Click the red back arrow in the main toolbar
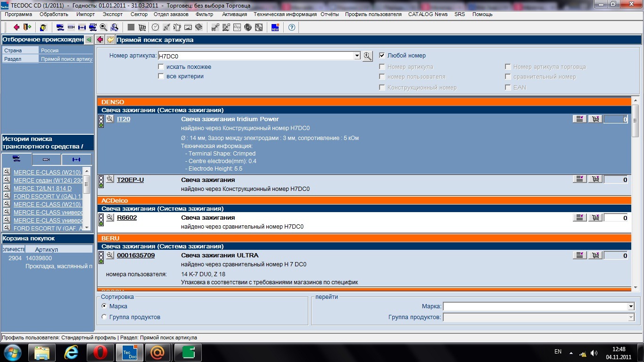Image resolution: width=644 pixels, height=362 pixels. tap(17, 27)
